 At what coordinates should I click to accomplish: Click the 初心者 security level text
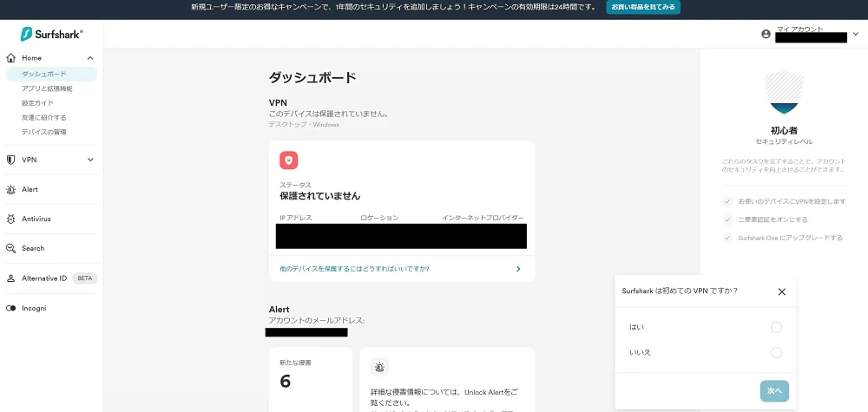pyautogui.click(x=784, y=131)
